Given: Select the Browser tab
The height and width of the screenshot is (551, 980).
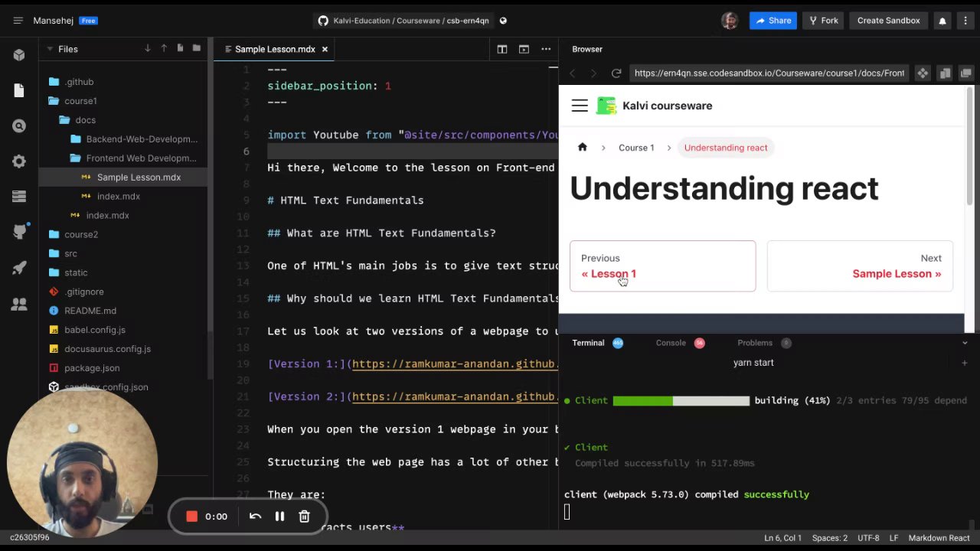Looking at the screenshot, I should pos(587,49).
